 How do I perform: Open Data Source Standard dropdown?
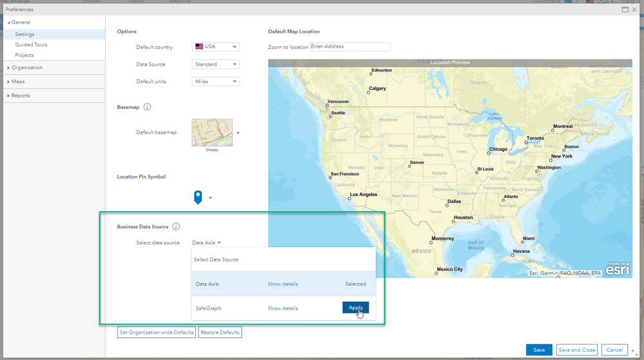[215, 64]
